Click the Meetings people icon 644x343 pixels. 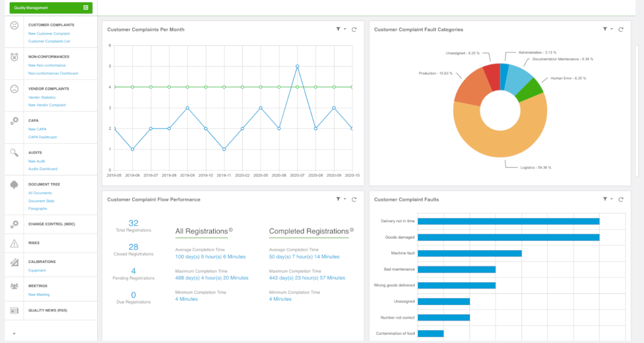(x=14, y=286)
